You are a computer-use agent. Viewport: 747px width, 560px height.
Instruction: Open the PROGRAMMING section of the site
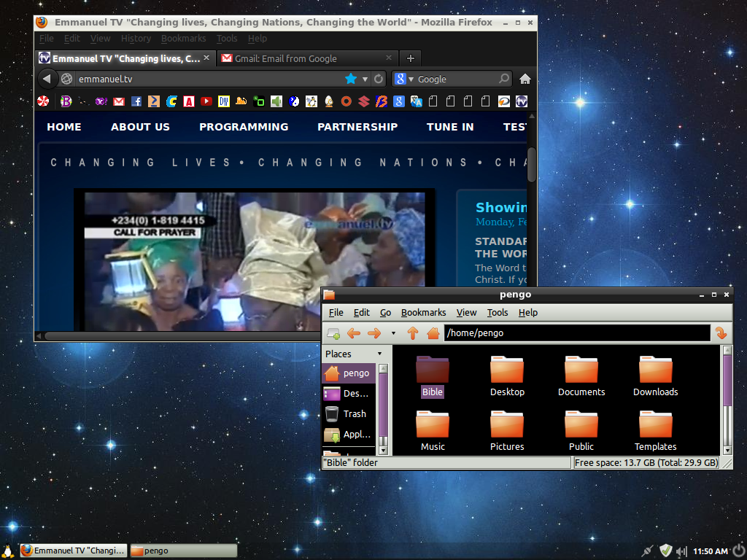click(x=244, y=127)
